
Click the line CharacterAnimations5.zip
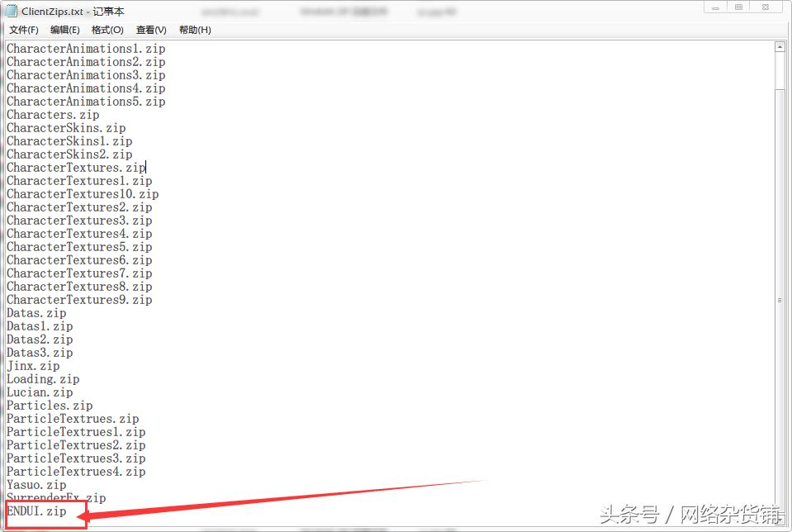click(86, 102)
